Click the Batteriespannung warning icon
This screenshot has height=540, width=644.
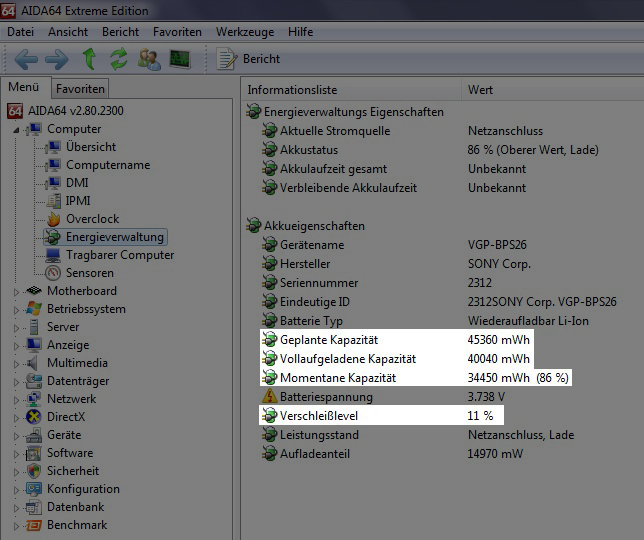[270, 396]
